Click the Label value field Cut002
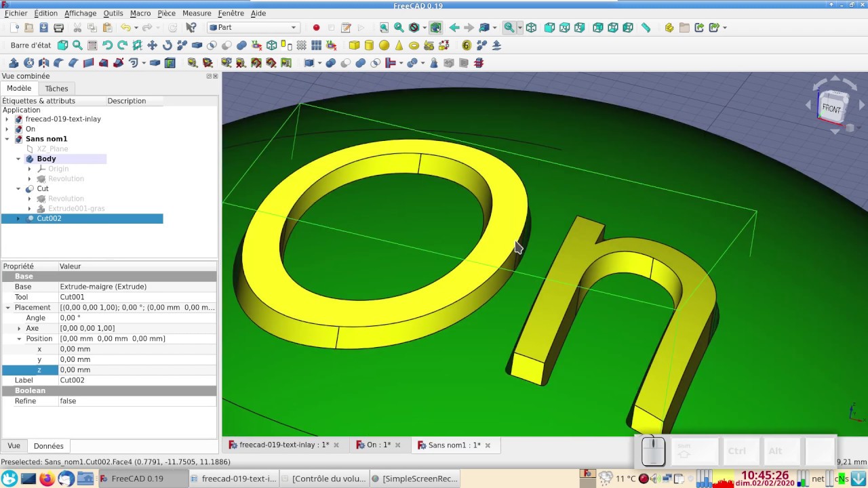The width and height of the screenshot is (868, 488). (137, 380)
